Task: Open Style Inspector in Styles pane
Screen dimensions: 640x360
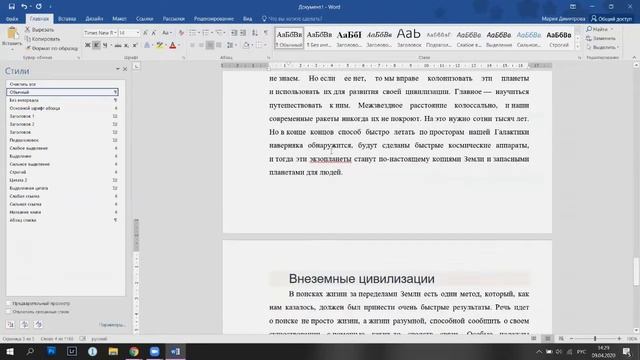Action: pyautogui.click(x=24, y=324)
